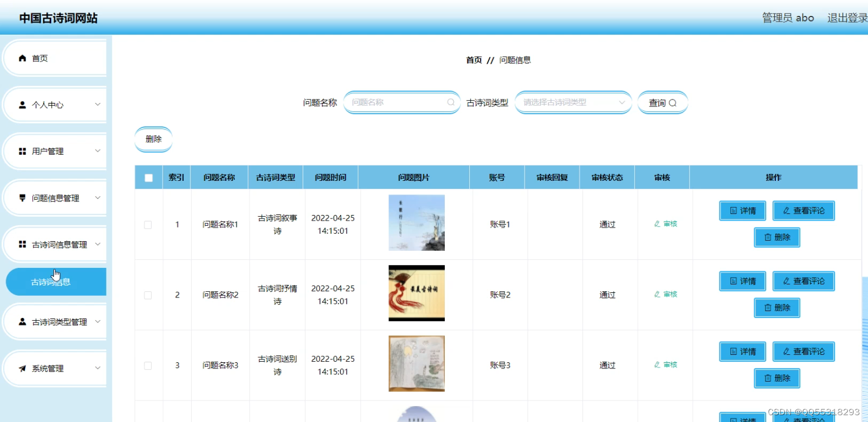Expand the 个人中心 menu chevron
Viewport: 868px width, 422px height.
tap(97, 105)
